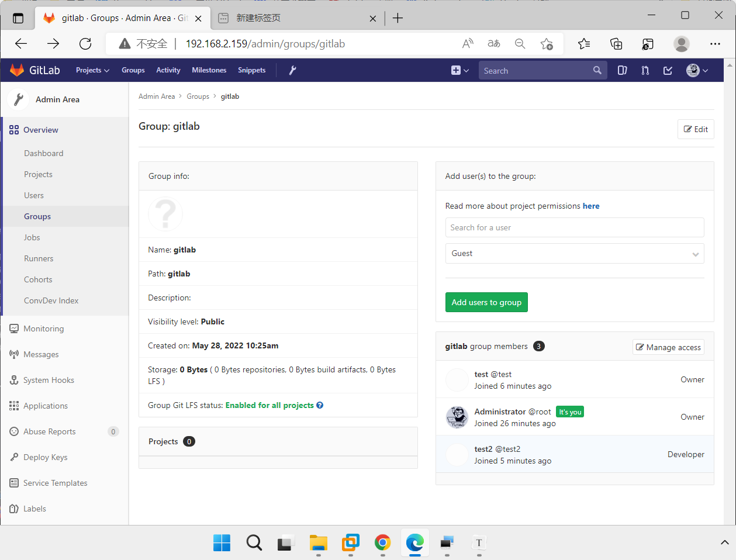The width and height of the screenshot is (736, 560).
Task: Open Groups in top navigation
Action: [x=133, y=70]
